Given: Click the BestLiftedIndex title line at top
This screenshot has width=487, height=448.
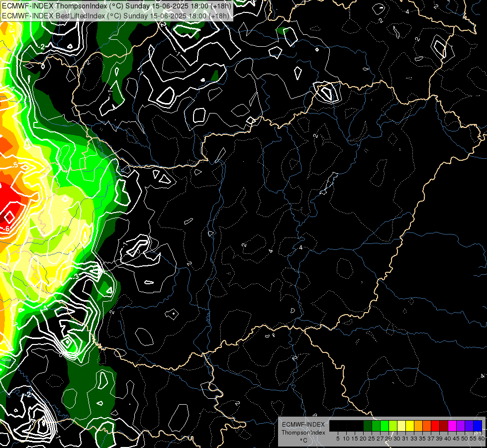Looking at the screenshot, I should pyautogui.click(x=115, y=16).
